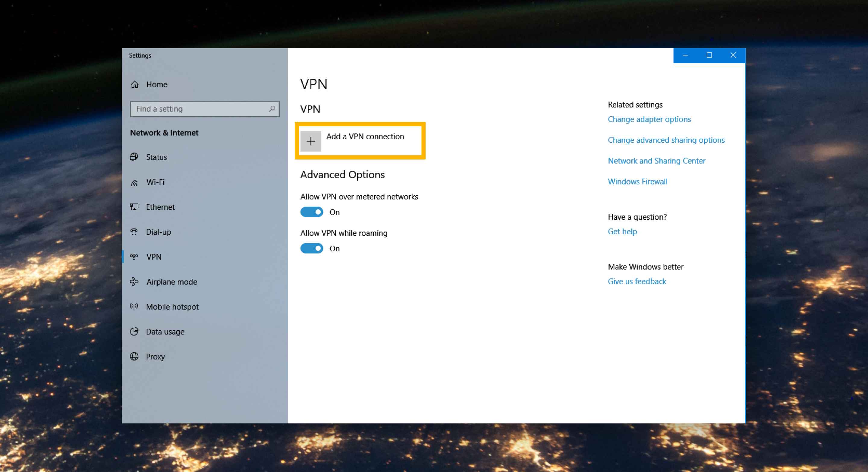Click the Status icon in sidebar

pyautogui.click(x=136, y=156)
